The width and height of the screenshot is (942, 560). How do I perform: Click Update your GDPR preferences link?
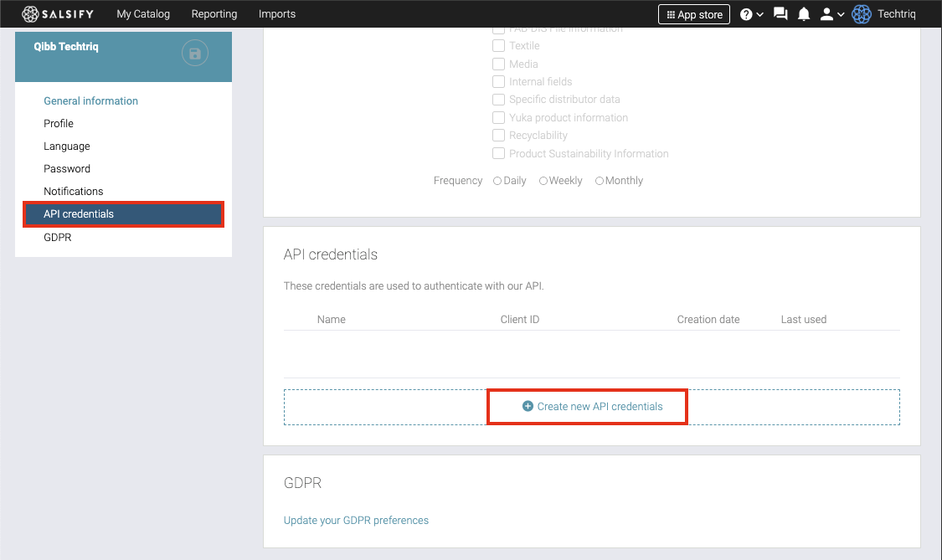point(356,521)
